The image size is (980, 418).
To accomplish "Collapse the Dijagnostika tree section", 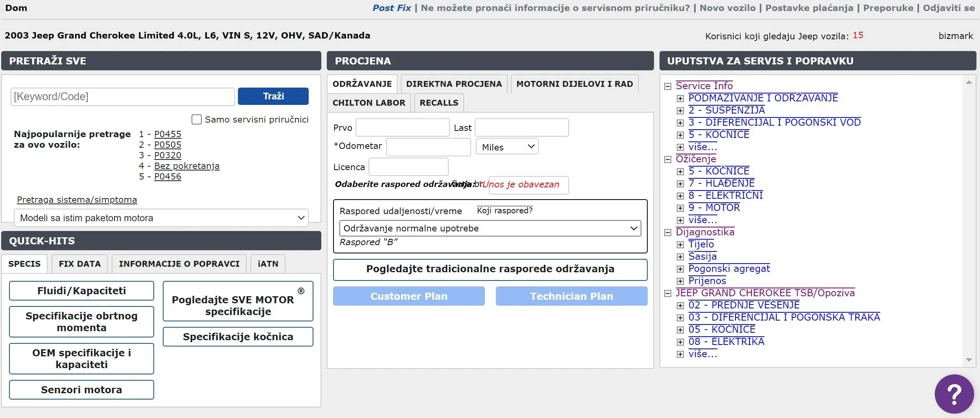I will (x=667, y=233).
